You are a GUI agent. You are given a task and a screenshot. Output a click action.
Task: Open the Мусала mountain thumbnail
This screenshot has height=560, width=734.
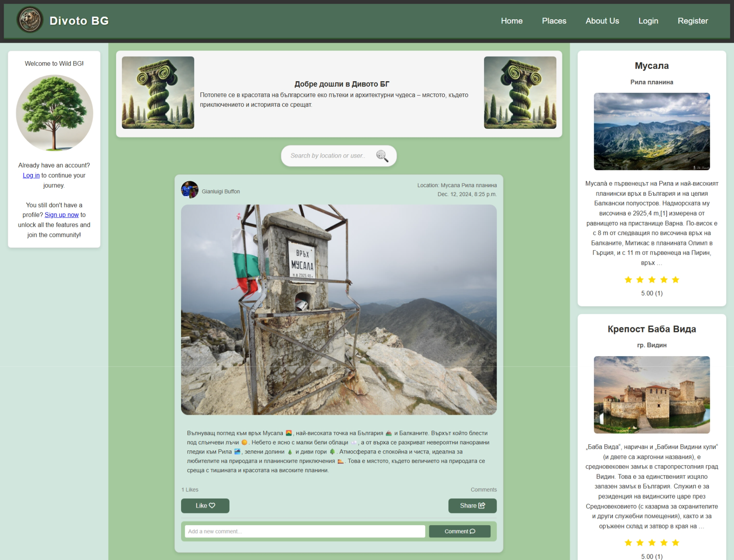coord(651,131)
